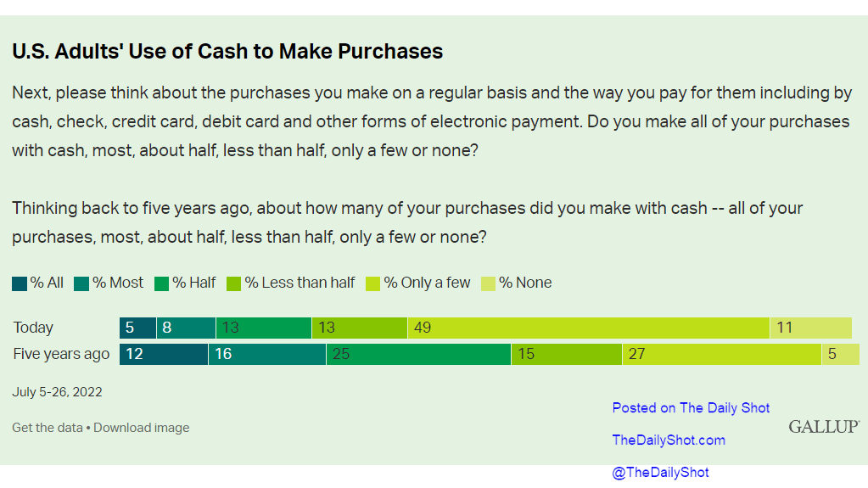The image size is (868, 488).
Task: Click the 'Download image' link
Action: tap(141, 428)
